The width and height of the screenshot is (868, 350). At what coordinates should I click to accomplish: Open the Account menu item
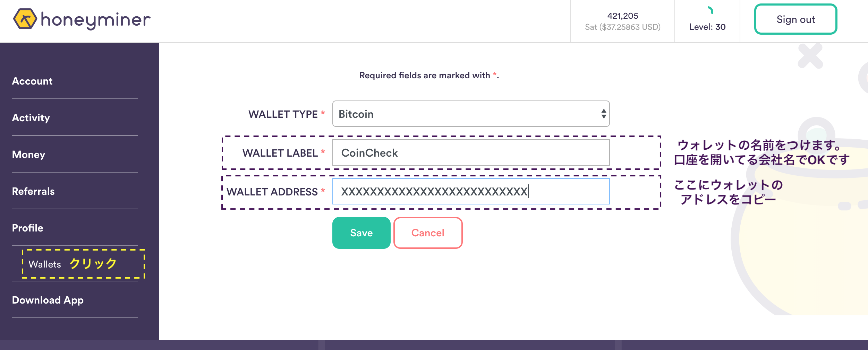click(x=32, y=81)
